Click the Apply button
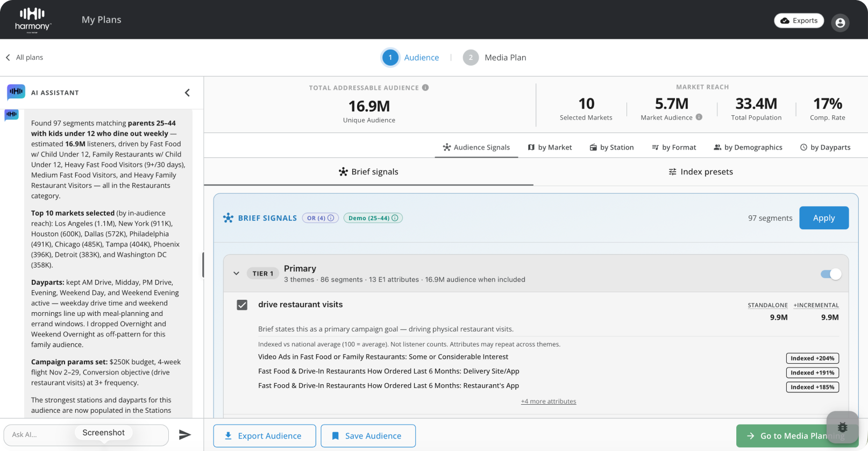The width and height of the screenshot is (868, 451). tap(824, 218)
